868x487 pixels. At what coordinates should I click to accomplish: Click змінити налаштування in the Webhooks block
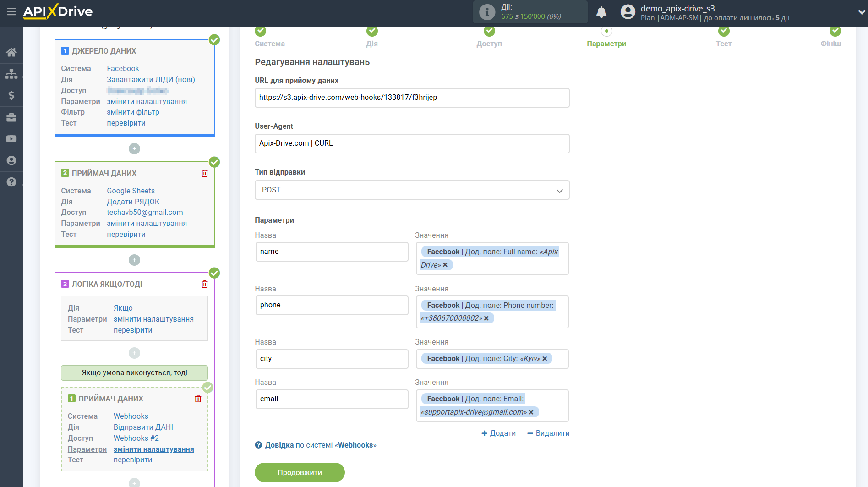point(153,449)
